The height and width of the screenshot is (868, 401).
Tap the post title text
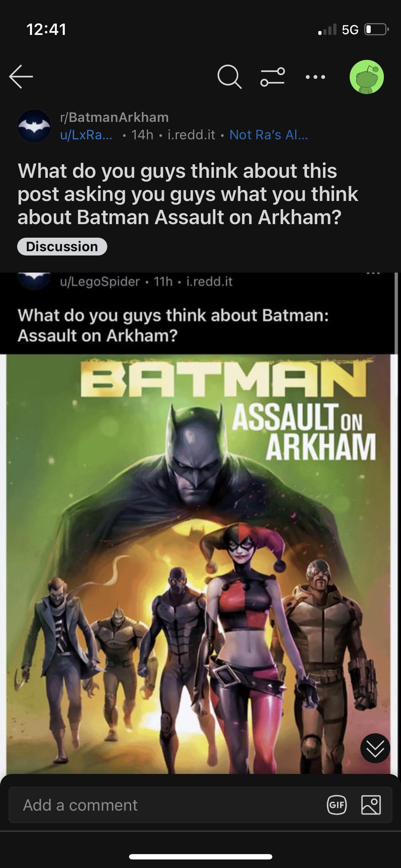(x=188, y=194)
